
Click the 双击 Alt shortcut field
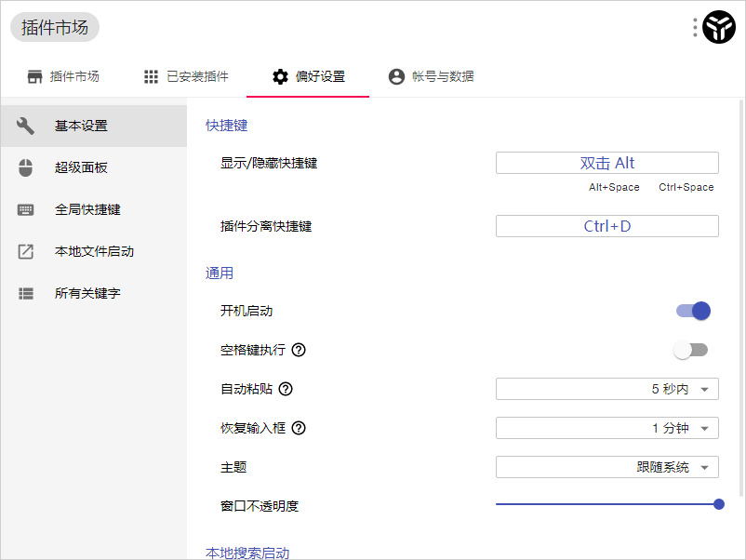[x=607, y=163]
